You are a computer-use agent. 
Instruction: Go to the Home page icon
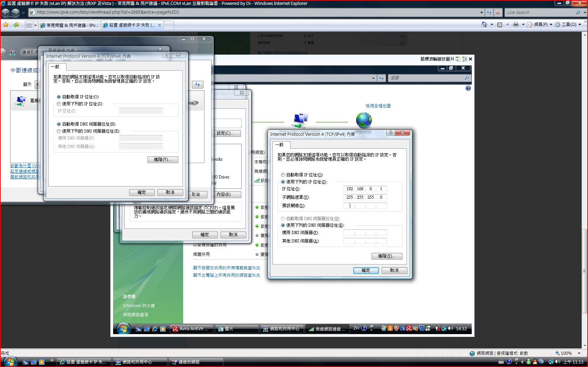[484, 24]
